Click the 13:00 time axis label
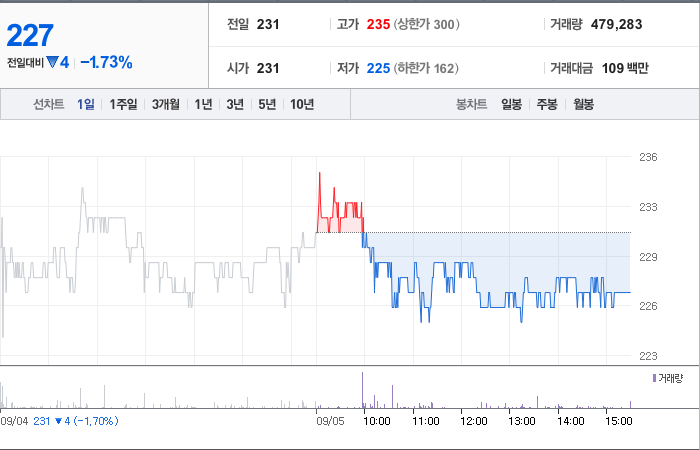This screenshot has width=700, height=450. point(522,421)
